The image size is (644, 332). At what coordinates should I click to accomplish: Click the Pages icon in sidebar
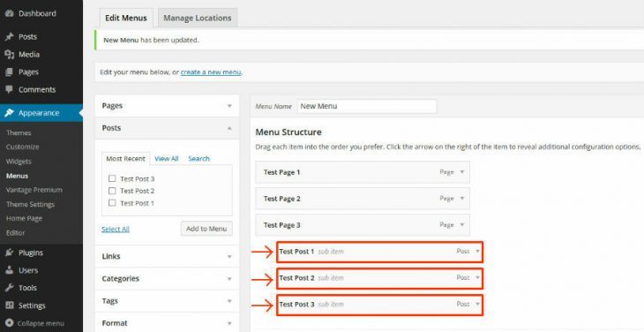[9, 72]
